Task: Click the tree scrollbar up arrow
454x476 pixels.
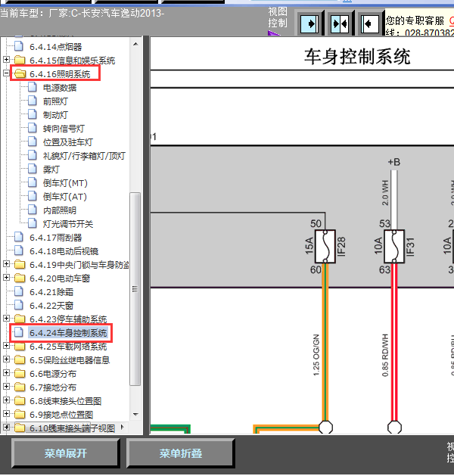Action: point(135,44)
